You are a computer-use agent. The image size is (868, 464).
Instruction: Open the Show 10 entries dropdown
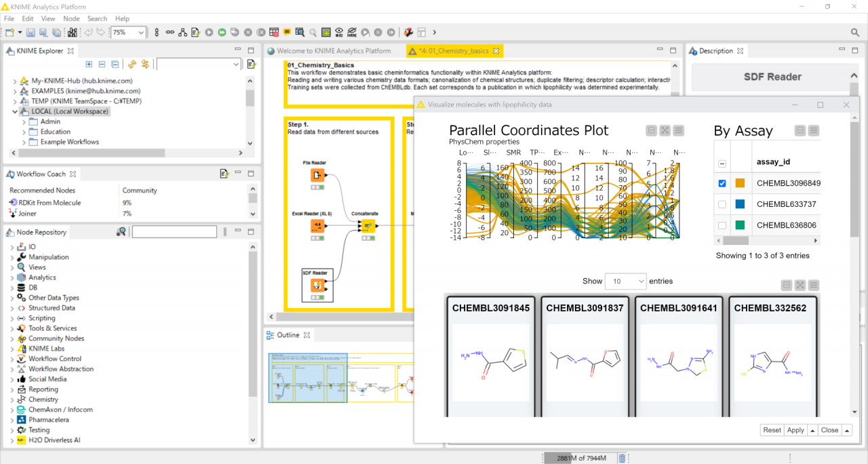[625, 281]
